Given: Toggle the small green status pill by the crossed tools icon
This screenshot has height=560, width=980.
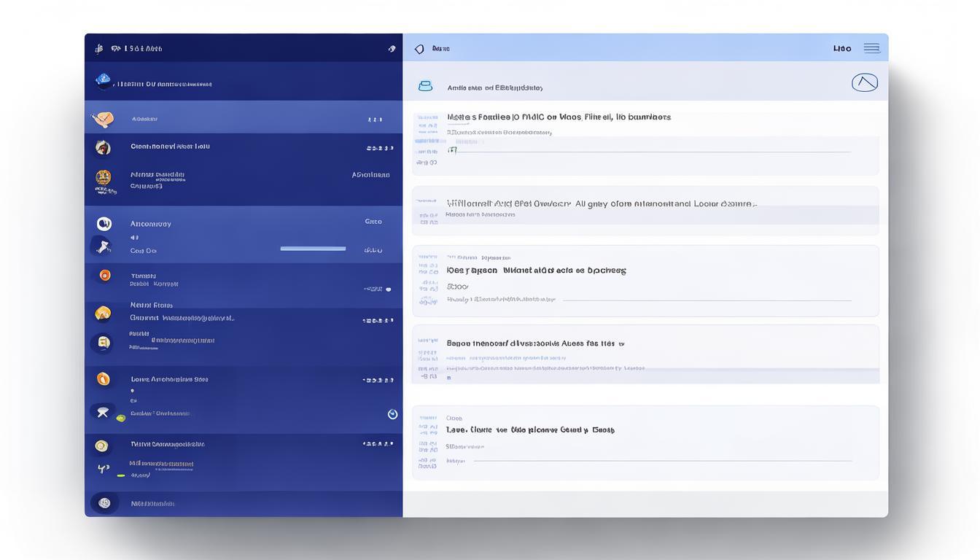Looking at the screenshot, I should pos(121,418).
